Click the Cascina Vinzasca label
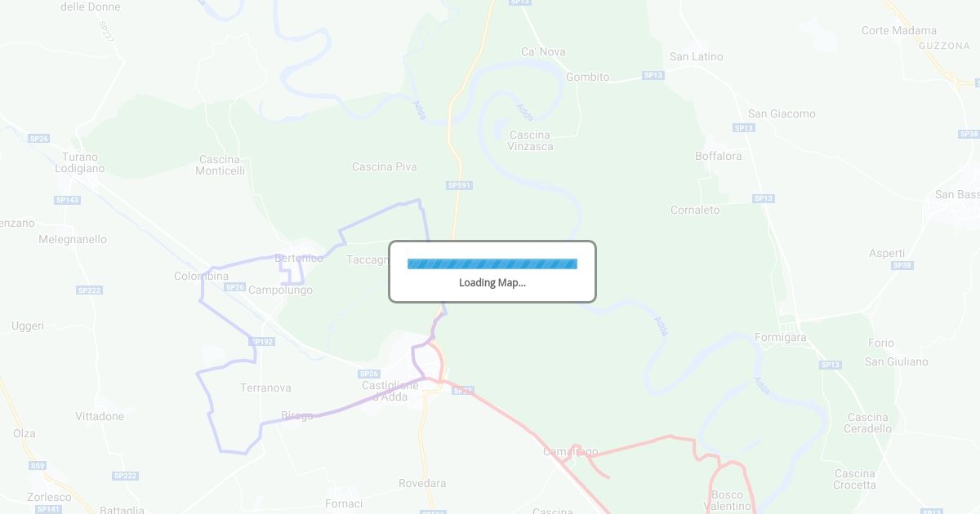The image size is (980, 514). (531, 140)
